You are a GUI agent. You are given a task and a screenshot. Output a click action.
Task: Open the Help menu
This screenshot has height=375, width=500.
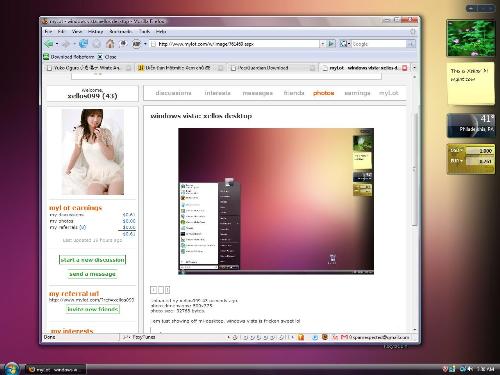[x=161, y=31]
